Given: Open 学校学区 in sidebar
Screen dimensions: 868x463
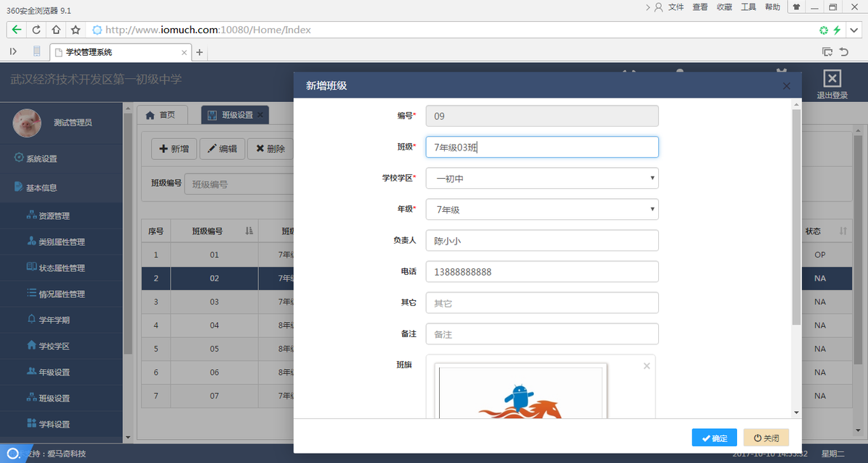Looking at the screenshot, I should [x=61, y=346].
